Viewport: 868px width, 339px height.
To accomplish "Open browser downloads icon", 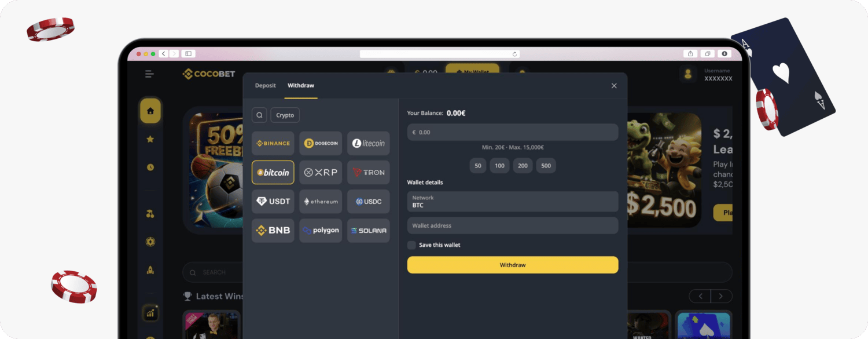I will [724, 54].
